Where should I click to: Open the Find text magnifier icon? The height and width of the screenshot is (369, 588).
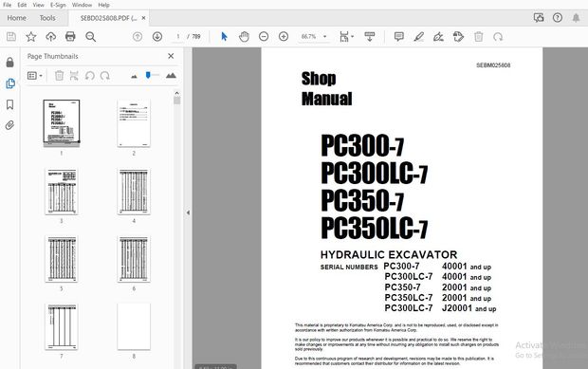click(90, 36)
